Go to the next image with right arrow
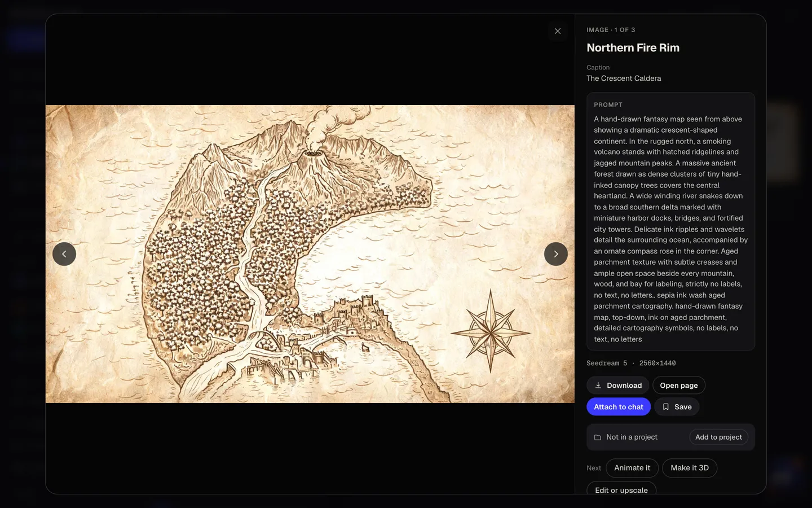This screenshot has width=812, height=508. pos(556,254)
